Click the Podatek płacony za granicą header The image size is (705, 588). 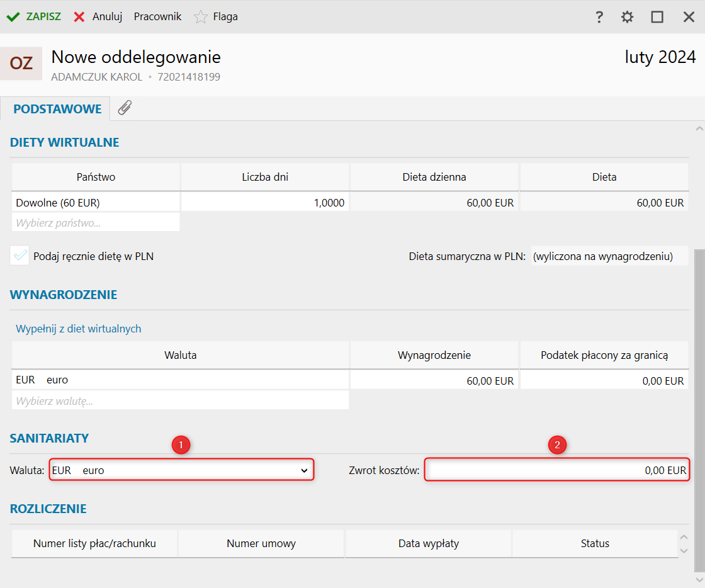(604, 355)
